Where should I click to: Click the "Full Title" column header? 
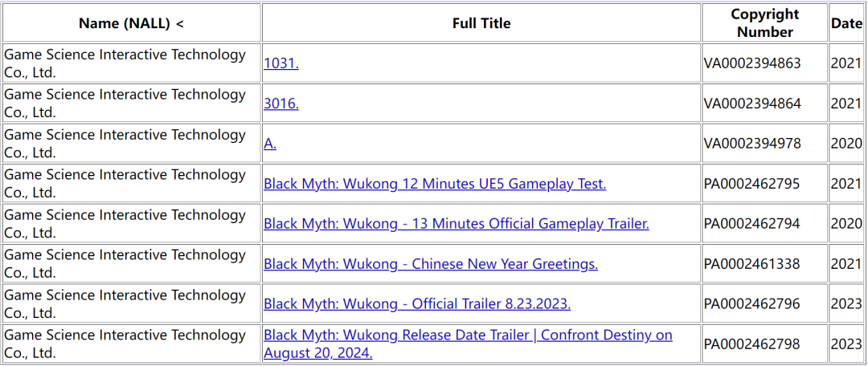(x=481, y=23)
